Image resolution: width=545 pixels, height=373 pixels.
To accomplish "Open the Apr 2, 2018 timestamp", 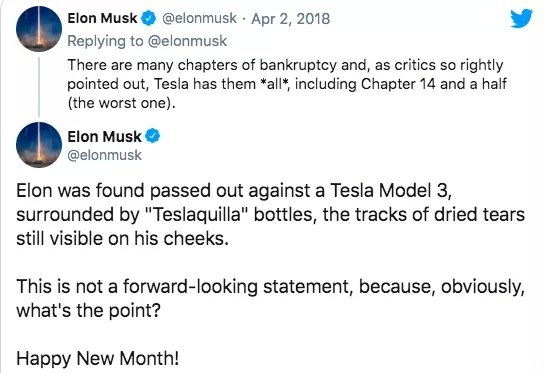I will (x=291, y=19).
